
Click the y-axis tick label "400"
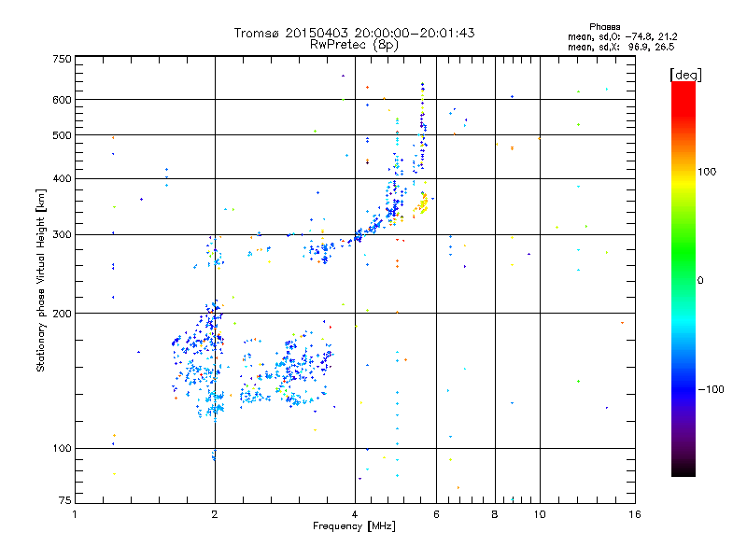pyautogui.click(x=62, y=178)
